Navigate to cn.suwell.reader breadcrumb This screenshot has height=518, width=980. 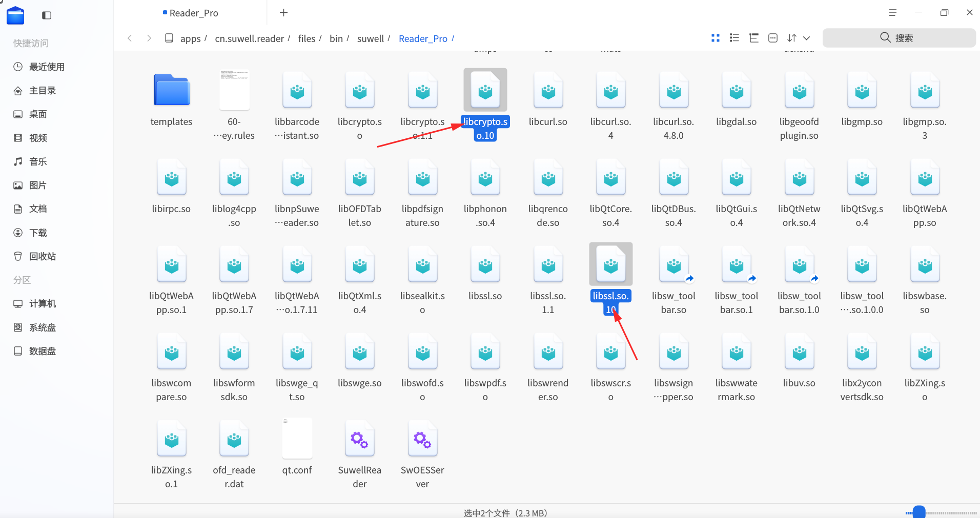(249, 38)
